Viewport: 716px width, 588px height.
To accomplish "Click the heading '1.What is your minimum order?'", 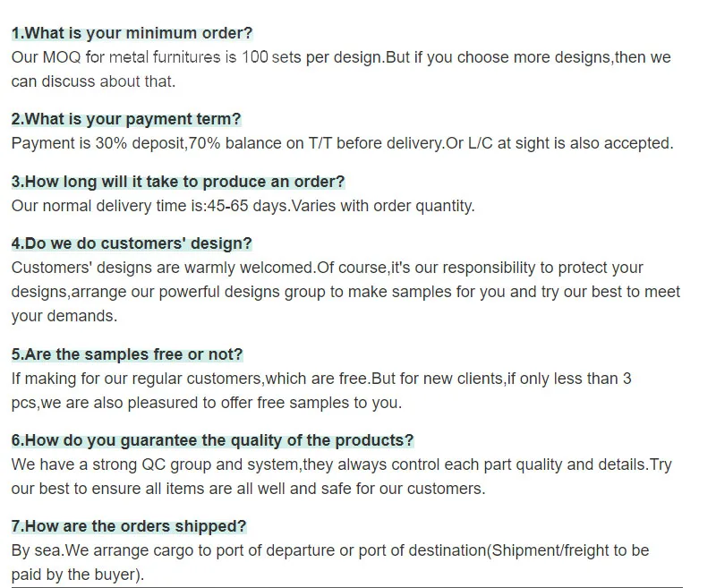I will 132,33.
